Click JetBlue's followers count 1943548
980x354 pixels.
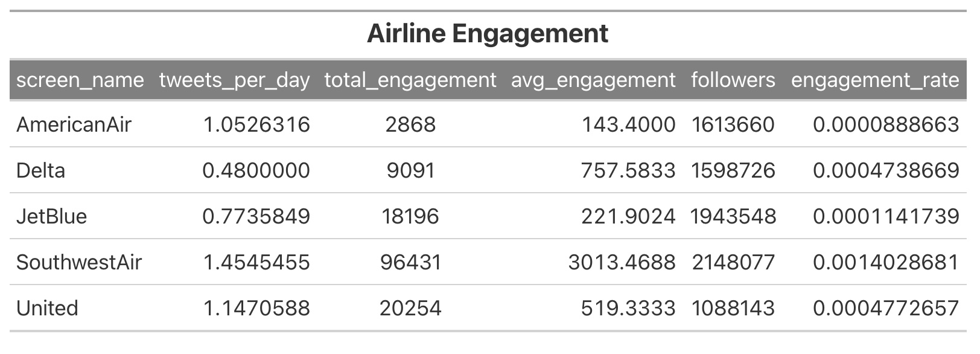pyautogui.click(x=733, y=216)
